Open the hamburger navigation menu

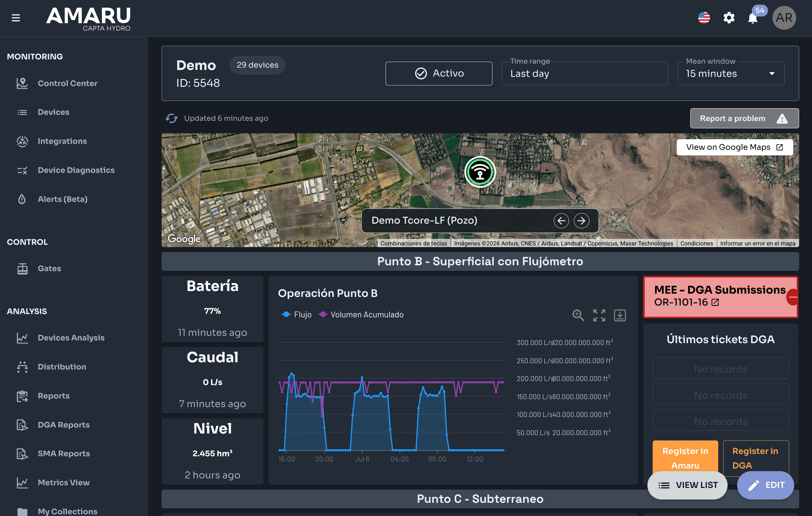[x=16, y=17]
